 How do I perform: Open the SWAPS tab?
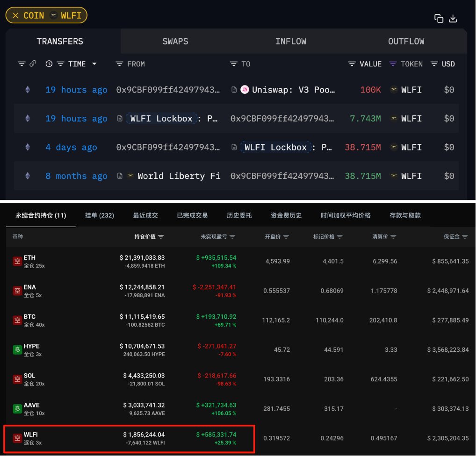pos(175,41)
